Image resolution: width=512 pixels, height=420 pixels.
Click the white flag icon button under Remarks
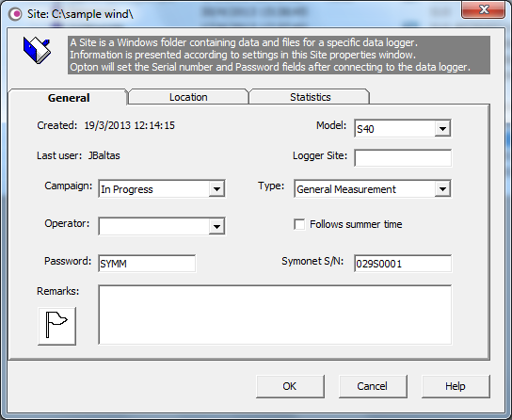click(56, 326)
